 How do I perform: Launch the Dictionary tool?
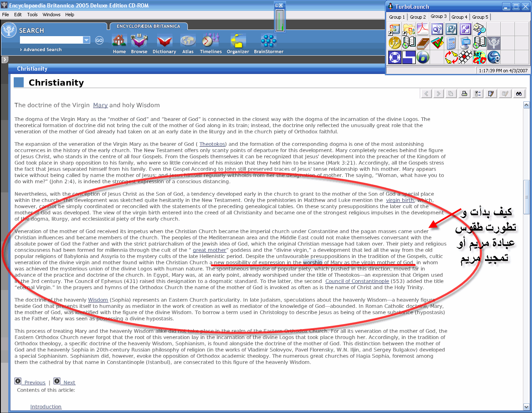pos(164,44)
